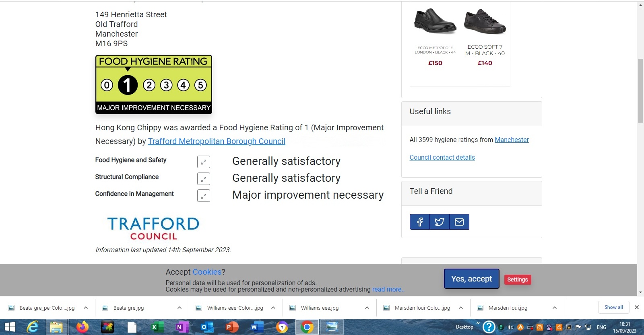644x335 pixels.
Task: Open the clock and calendar flyout
Action: coord(625,327)
